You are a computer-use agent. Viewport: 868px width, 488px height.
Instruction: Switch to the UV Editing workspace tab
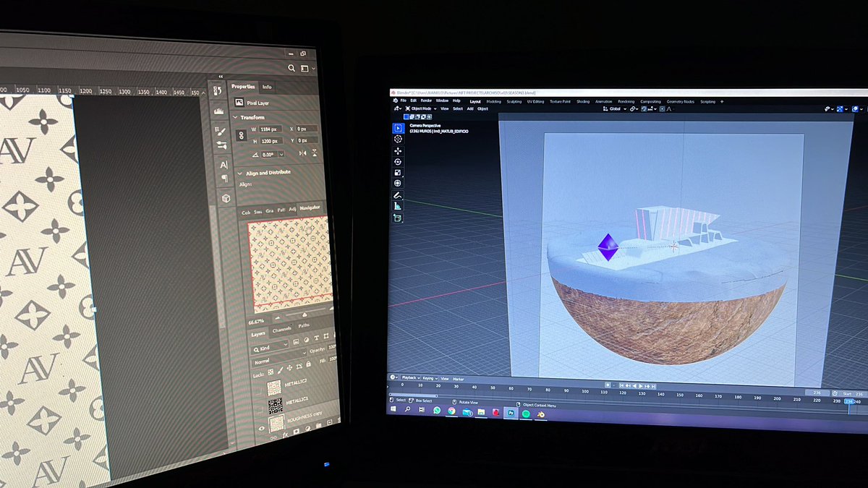point(535,101)
